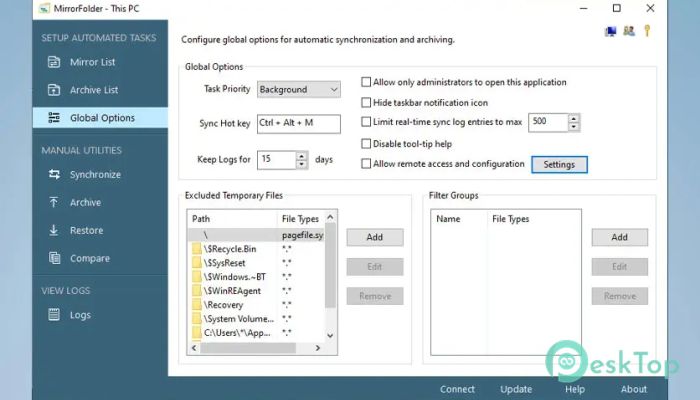Select the \$Recycle.Bin row text
The width and height of the screenshot is (700, 400).
(x=230, y=249)
